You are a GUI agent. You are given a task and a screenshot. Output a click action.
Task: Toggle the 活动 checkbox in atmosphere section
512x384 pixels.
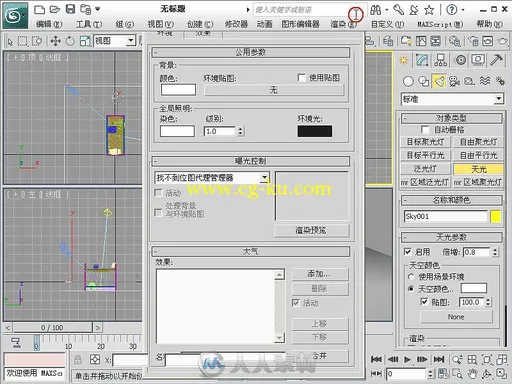click(x=296, y=303)
